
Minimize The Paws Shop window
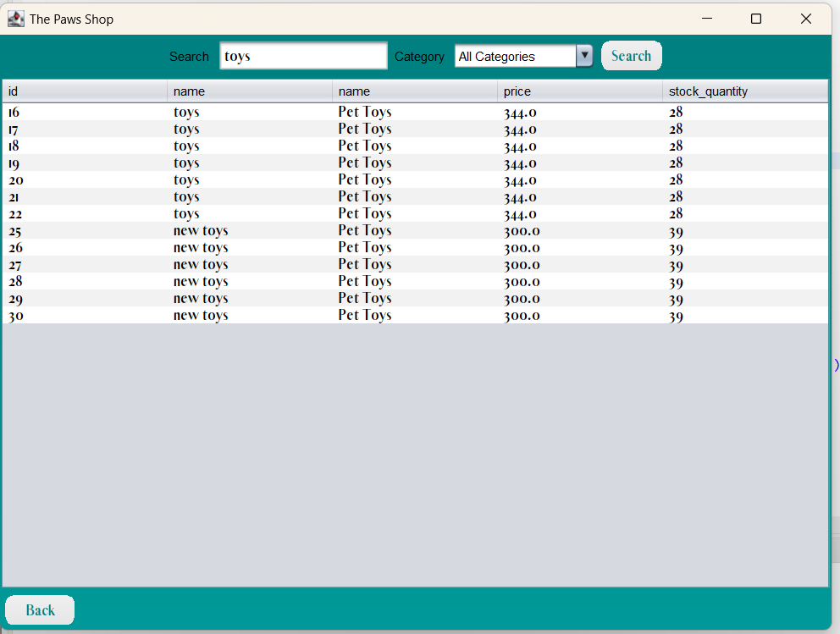click(x=706, y=18)
